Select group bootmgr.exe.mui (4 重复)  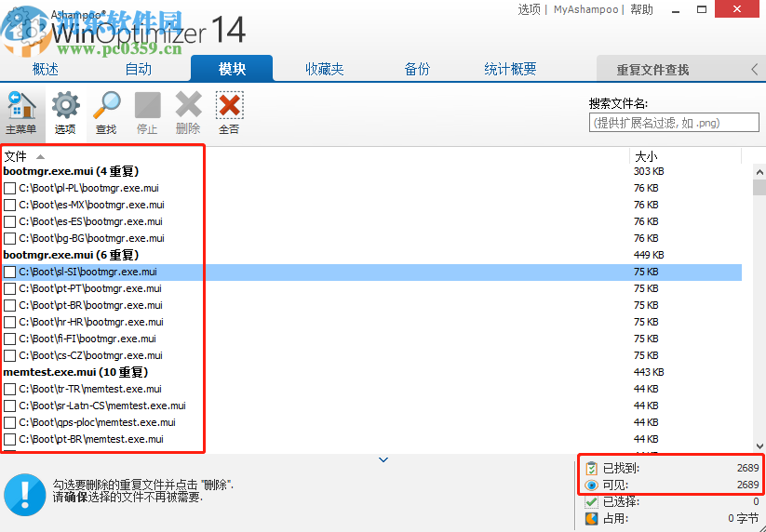coord(72,171)
